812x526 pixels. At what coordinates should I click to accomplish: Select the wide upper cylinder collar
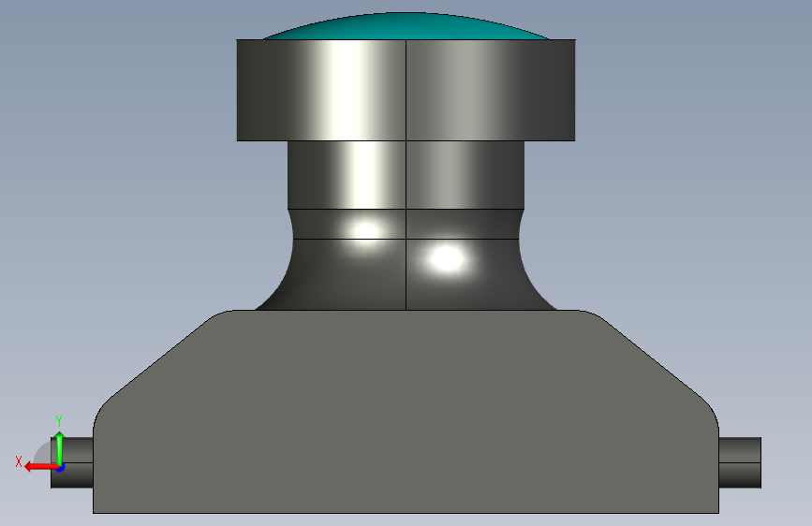point(406,90)
